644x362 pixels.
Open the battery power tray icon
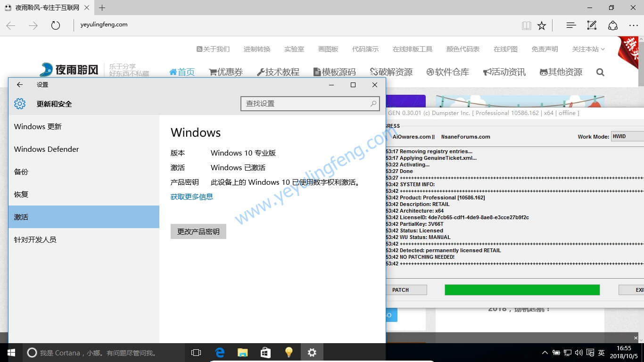557,353
